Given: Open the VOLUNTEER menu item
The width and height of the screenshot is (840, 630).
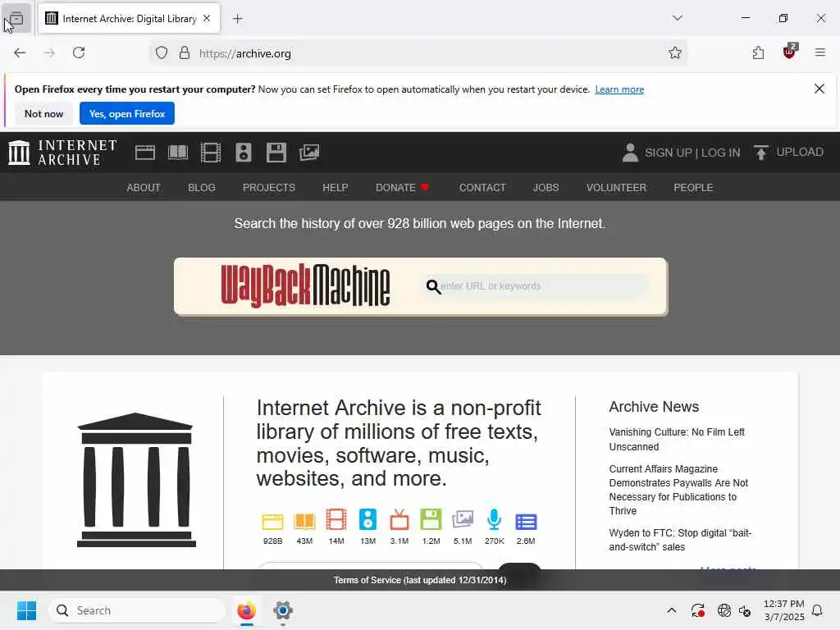Looking at the screenshot, I should tap(616, 188).
